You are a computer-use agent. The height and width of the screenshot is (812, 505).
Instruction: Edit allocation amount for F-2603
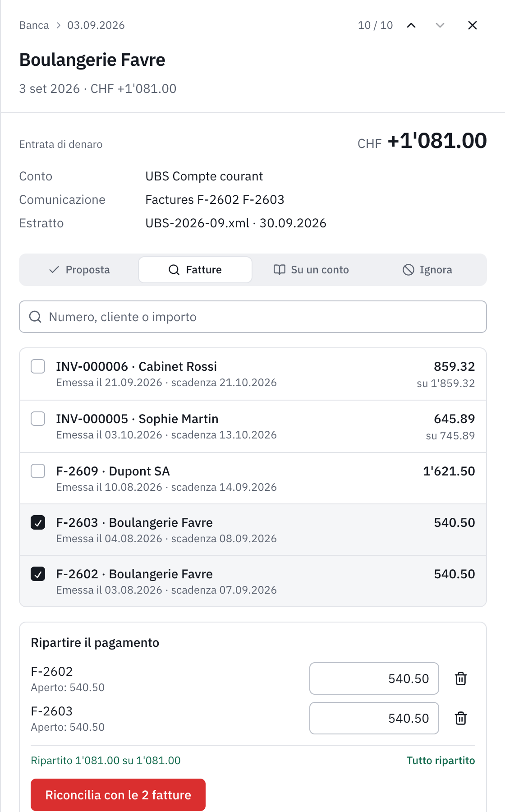[x=374, y=718]
